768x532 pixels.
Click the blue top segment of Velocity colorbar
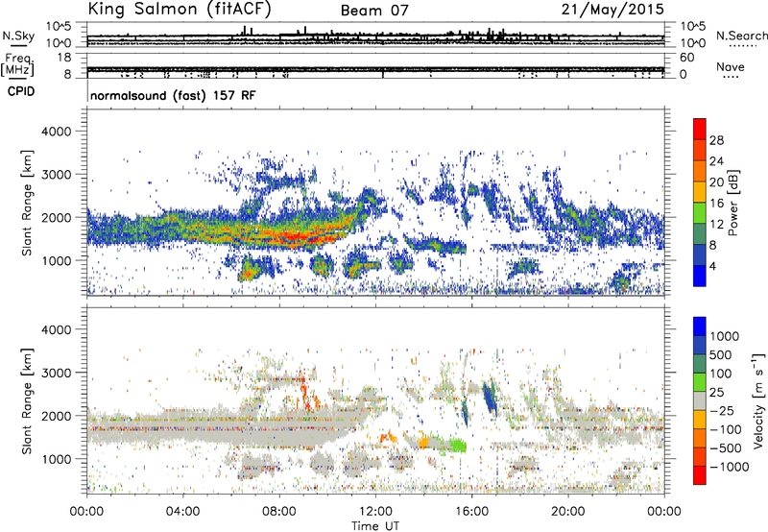(700, 326)
